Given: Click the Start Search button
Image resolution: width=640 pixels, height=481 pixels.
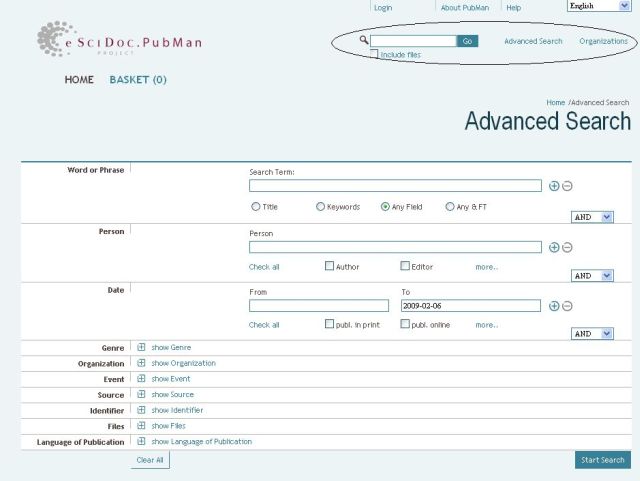Looking at the screenshot, I should coord(602,460).
